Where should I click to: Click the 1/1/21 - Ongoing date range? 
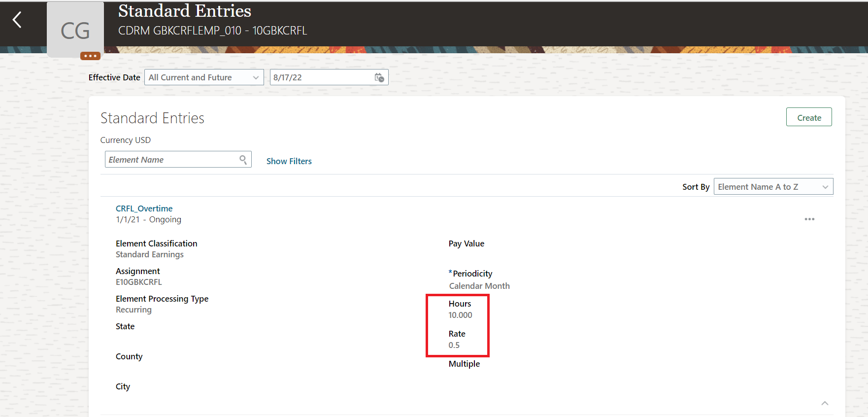click(148, 219)
